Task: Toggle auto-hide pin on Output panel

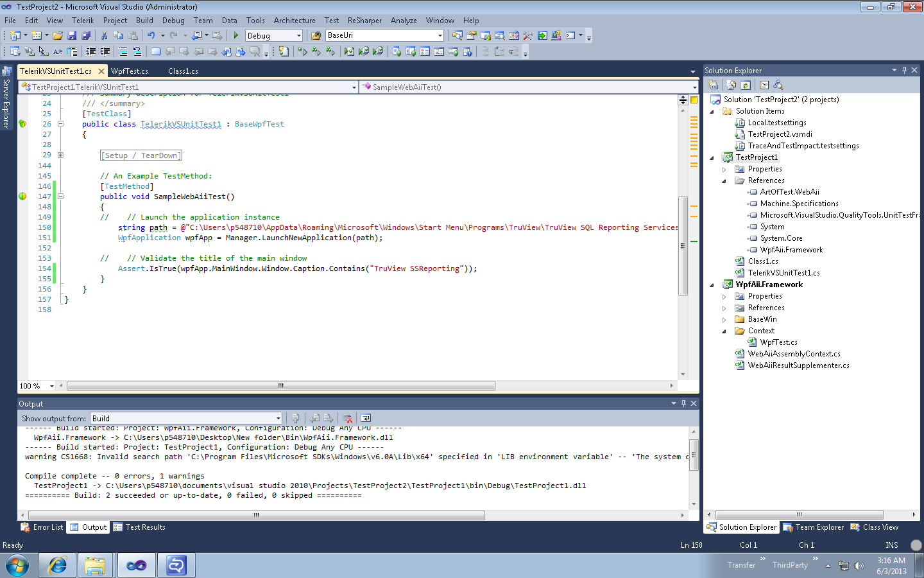Action: (x=683, y=403)
